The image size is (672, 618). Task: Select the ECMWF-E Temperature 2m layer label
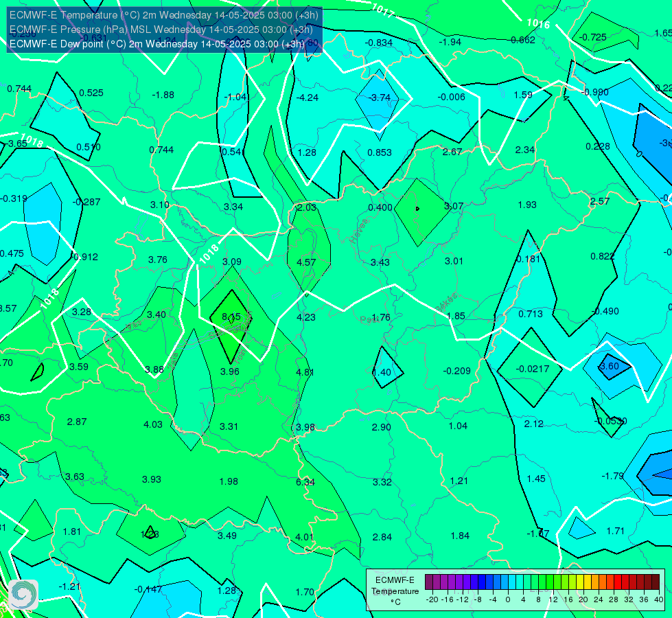[x=164, y=15]
